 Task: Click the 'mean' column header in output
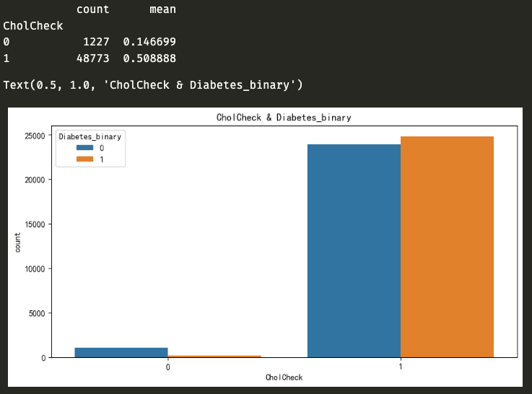[x=163, y=9]
